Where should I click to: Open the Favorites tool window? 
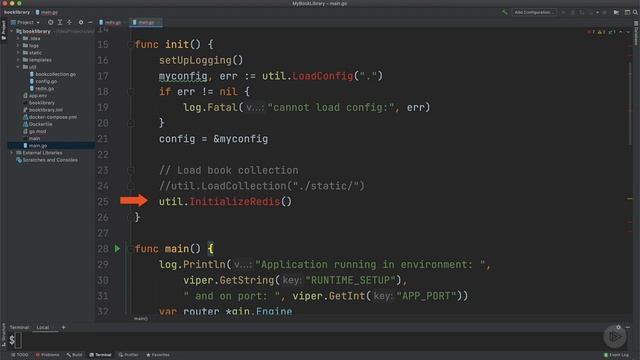pyautogui.click(x=158, y=355)
